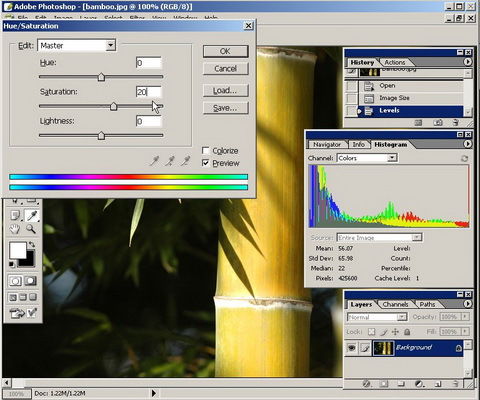Click the Jump to ImageReady icon
480x400 pixels.
click(17, 313)
